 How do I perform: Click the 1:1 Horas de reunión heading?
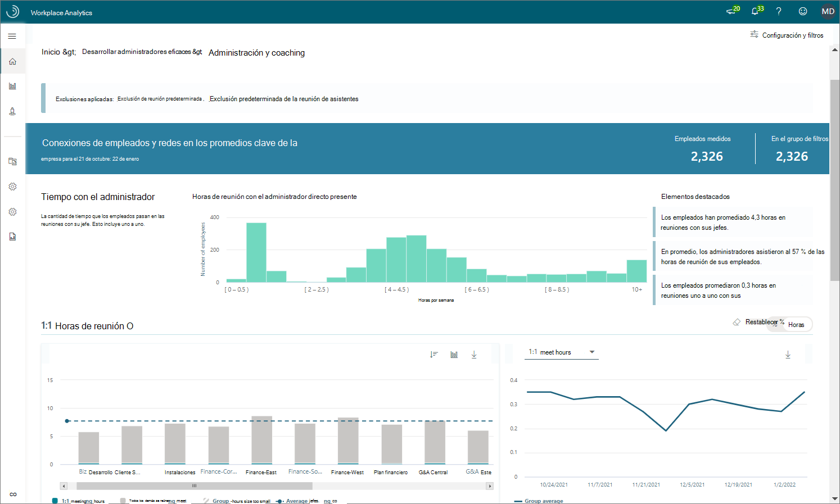click(87, 326)
